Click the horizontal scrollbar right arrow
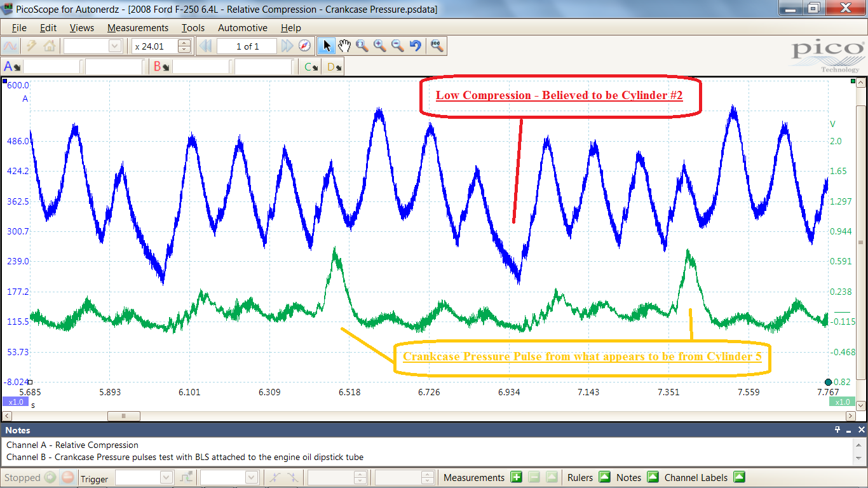Image resolution: width=868 pixels, height=488 pixels. (x=851, y=416)
